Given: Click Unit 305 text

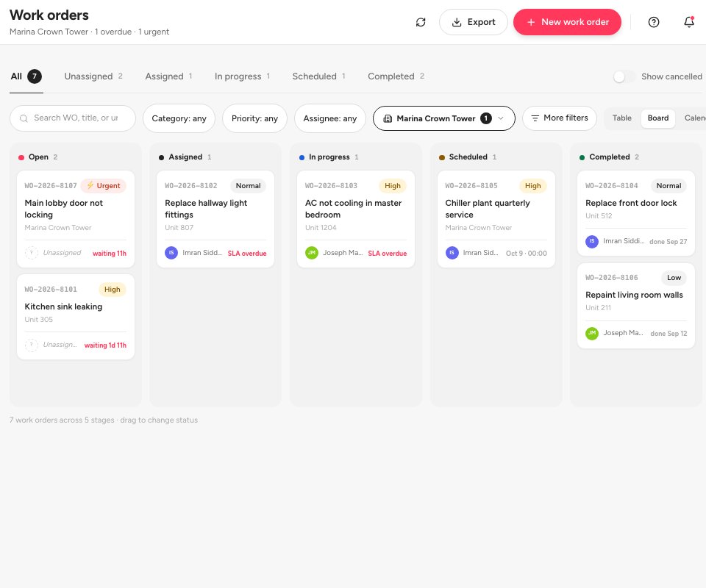Looking at the screenshot, I should 39,320.
